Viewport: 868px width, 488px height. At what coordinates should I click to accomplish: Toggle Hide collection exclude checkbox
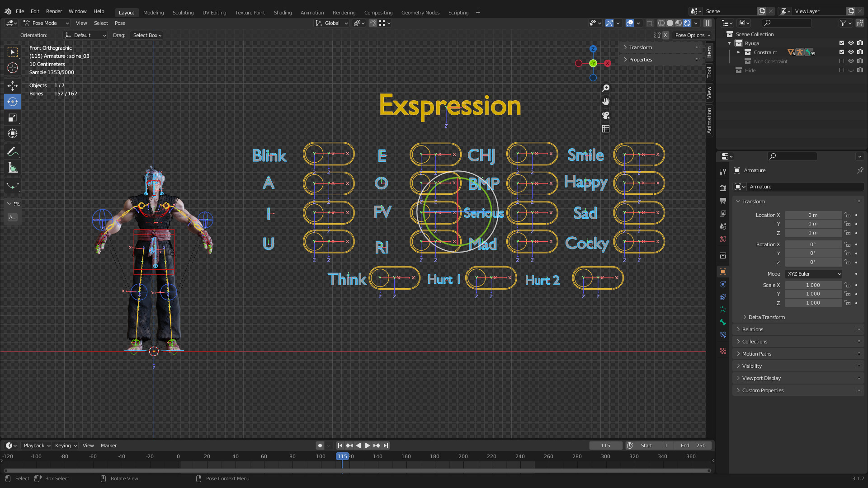point(842,70)
